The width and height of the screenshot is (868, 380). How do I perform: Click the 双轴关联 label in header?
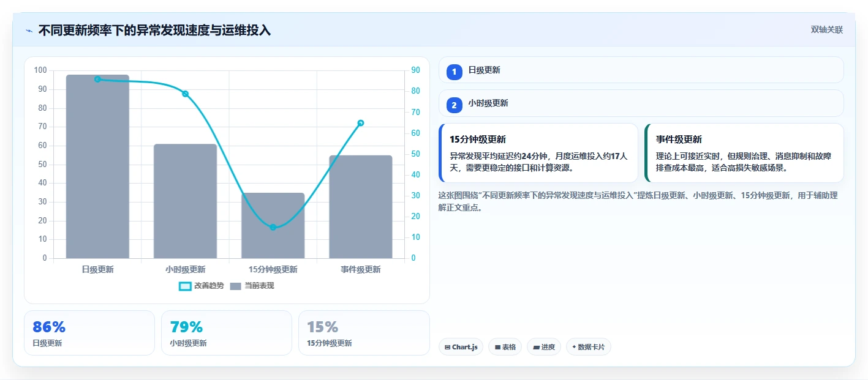(827, 30)
